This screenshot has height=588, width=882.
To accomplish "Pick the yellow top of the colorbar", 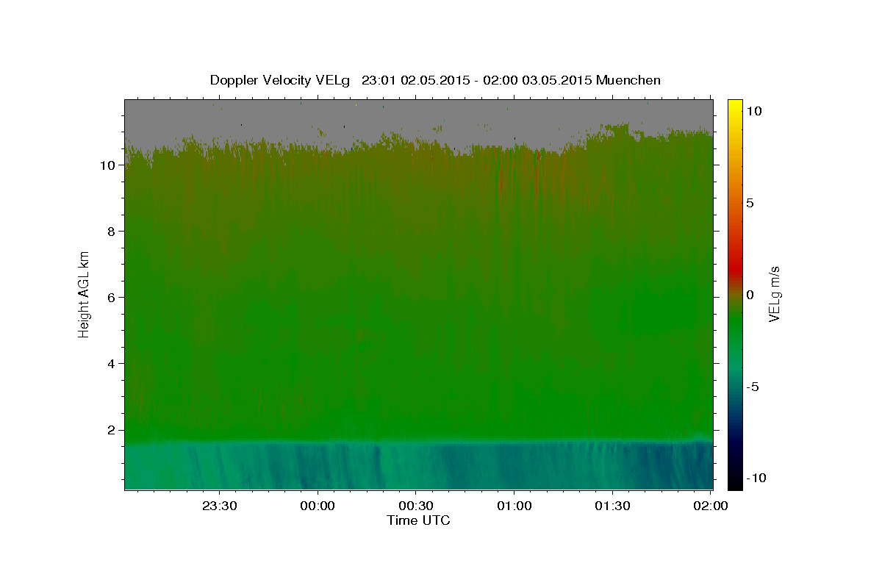I will tap(734, 107).
